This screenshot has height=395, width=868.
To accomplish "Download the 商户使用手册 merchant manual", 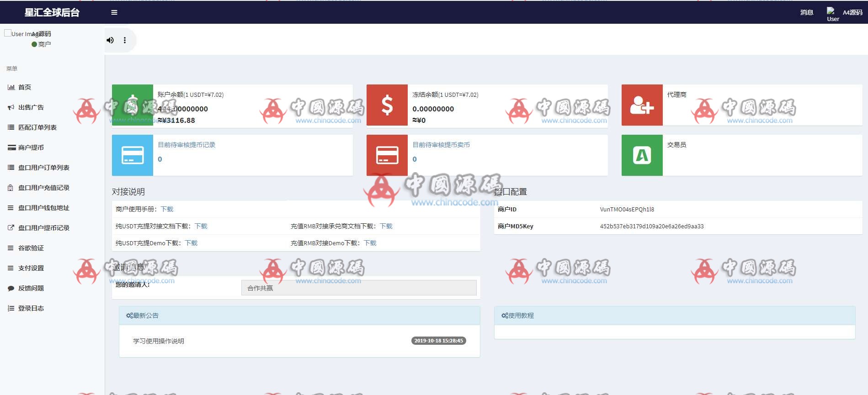I will coord(167,209).
